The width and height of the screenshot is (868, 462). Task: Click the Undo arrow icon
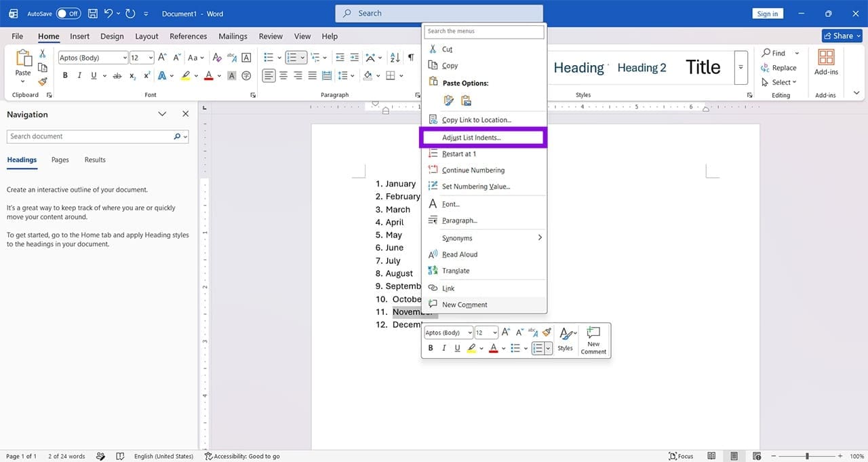tap(108, 14)
